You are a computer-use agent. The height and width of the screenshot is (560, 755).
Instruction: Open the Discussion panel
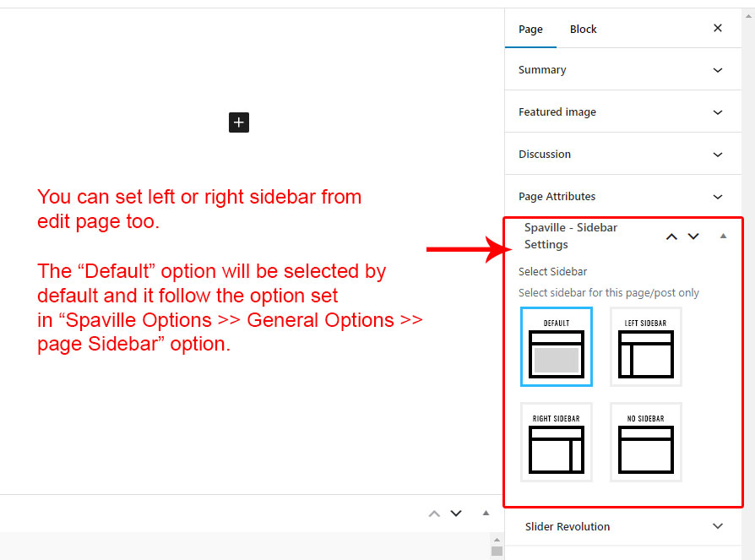click(622, 155)
